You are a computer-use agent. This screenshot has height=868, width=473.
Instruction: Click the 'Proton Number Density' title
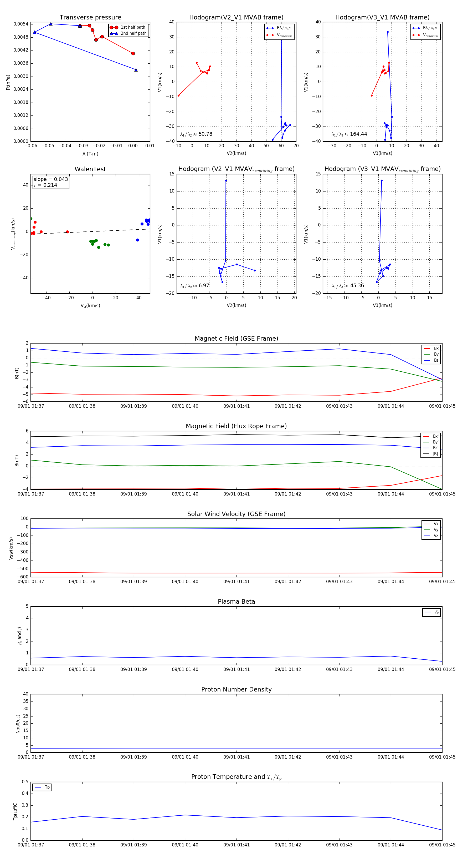236,689
